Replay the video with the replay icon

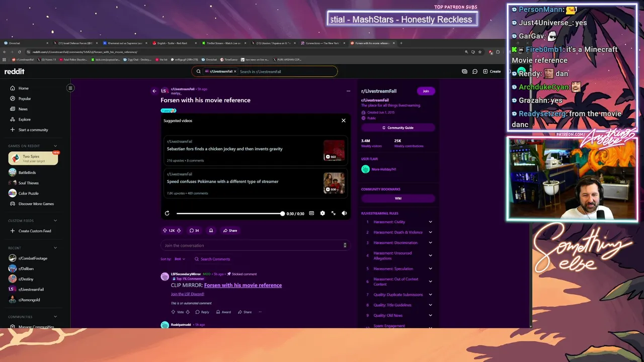pyautogui.click(x=167, y=213)
